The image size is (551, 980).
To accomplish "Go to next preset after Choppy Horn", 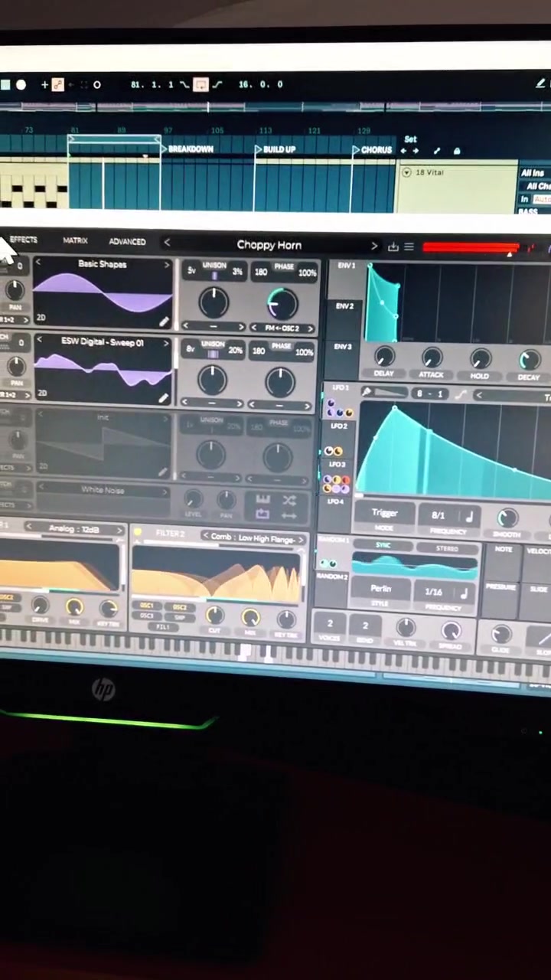I will tap(374, 246).
